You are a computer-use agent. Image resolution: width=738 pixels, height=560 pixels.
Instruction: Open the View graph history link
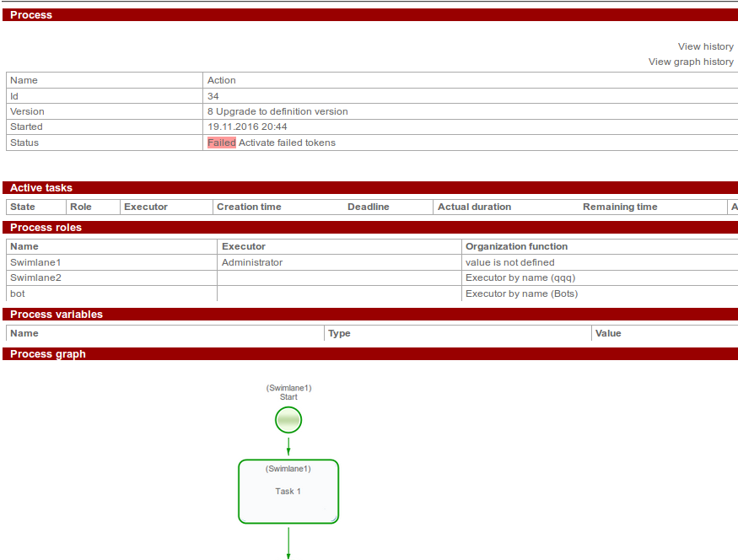tap(690, 62)
